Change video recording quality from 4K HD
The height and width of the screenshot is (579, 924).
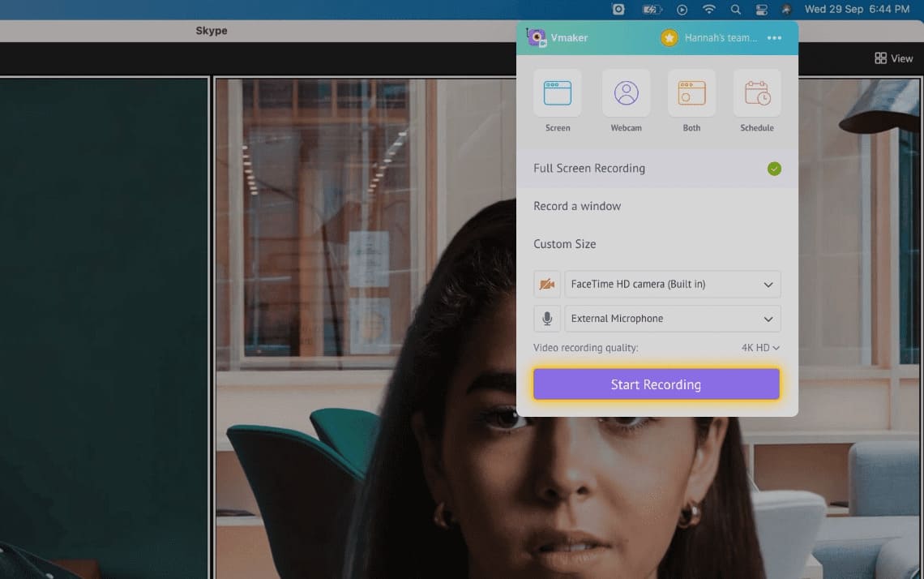759,347
